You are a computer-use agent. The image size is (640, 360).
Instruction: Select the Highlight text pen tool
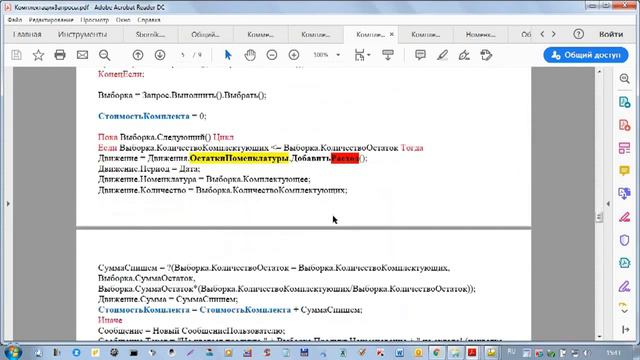coord(442,55)
